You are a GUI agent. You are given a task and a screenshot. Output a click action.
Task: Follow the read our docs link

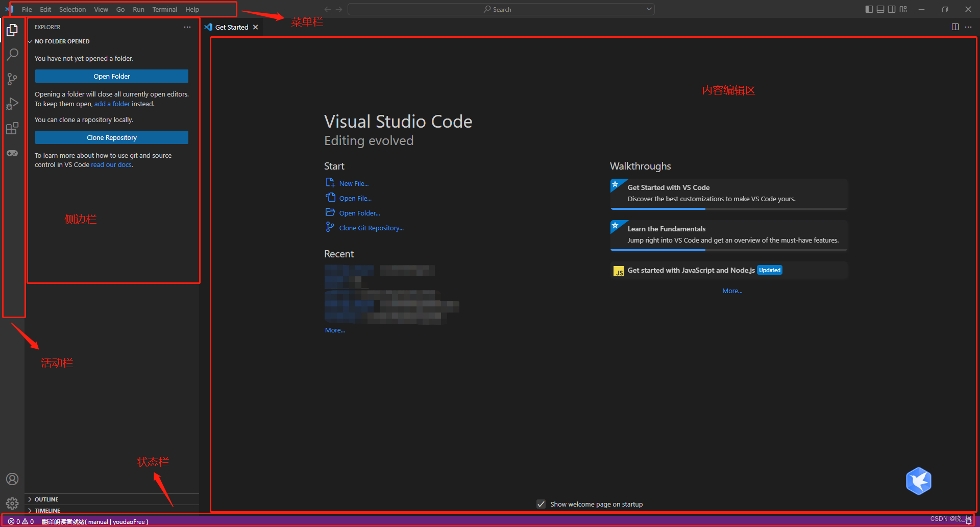(111, 164)
